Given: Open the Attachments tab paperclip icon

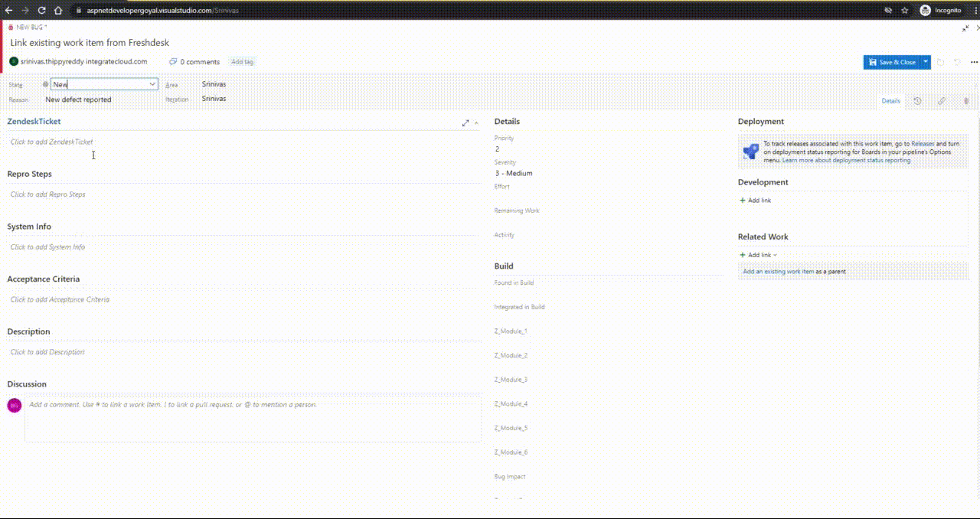Looking at the screenshot, I should click(x=966, y=101).
